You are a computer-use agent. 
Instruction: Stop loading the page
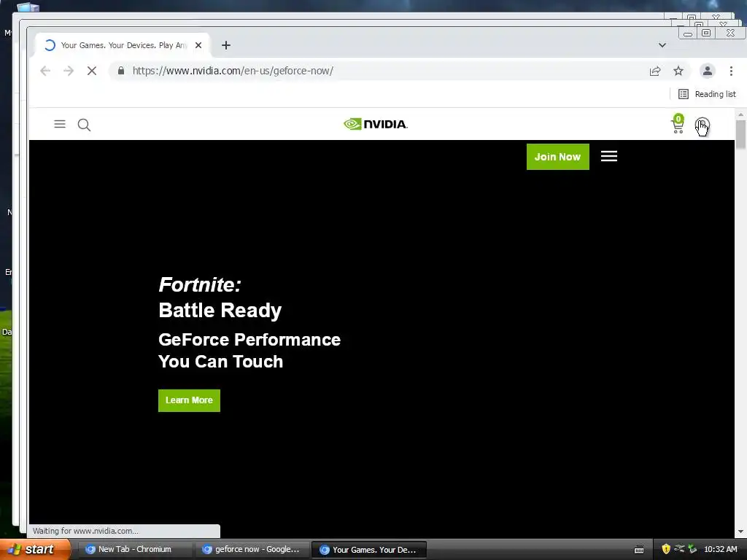pyautogui.click(x=92, y=71)
